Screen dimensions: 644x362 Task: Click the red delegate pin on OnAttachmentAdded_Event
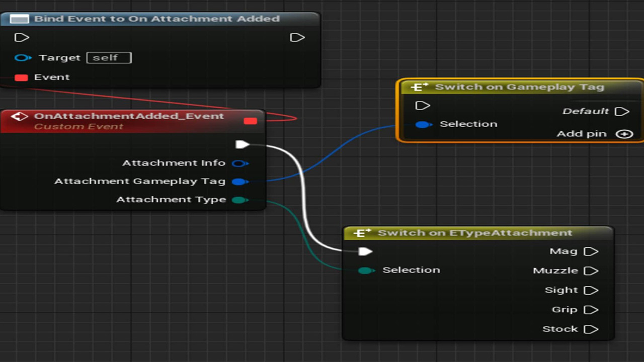250,121
